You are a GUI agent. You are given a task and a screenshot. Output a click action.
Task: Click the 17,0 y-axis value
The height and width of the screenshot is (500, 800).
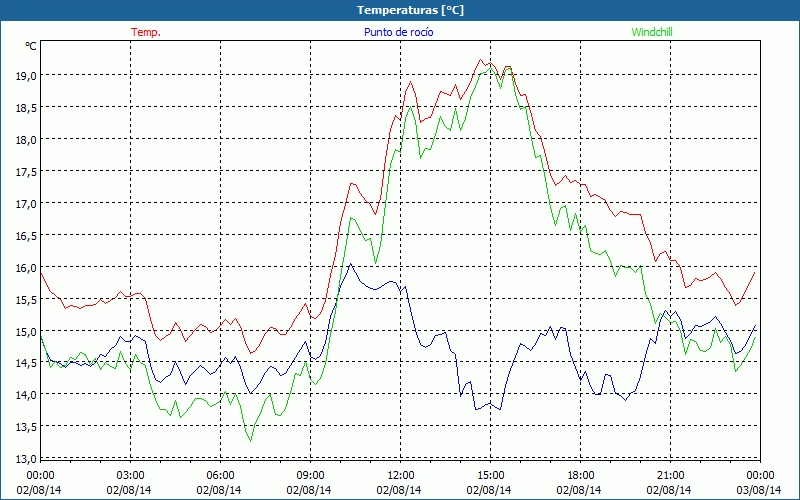(x=27, y=204)
